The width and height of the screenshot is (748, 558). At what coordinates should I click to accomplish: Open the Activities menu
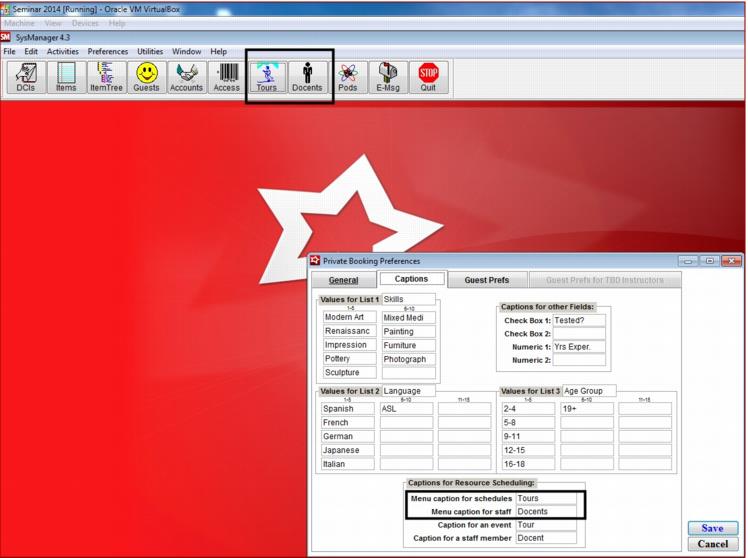click(x=62, y=51)
